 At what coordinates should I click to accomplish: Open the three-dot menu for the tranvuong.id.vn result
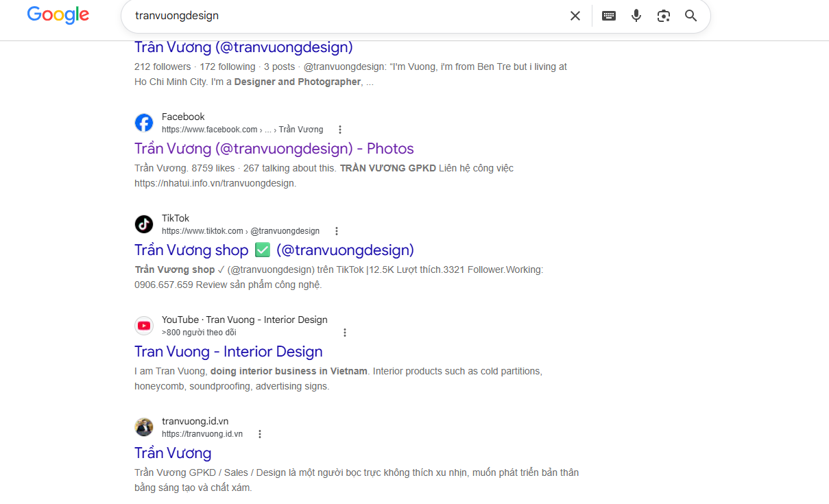260,434
